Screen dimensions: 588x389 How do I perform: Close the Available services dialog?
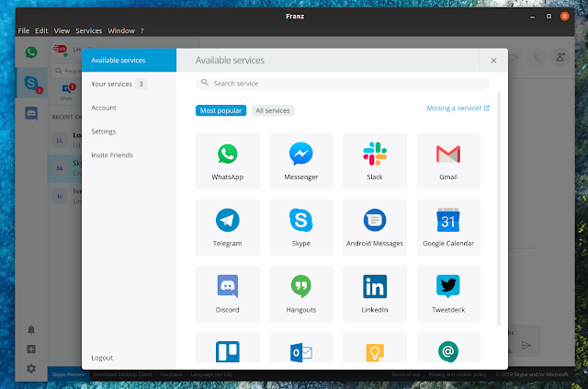pyautogui.click(x=493, y=61)
